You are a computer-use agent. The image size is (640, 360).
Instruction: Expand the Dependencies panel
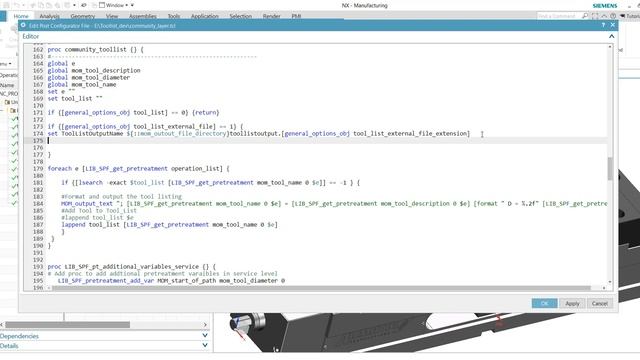[205, 336]
